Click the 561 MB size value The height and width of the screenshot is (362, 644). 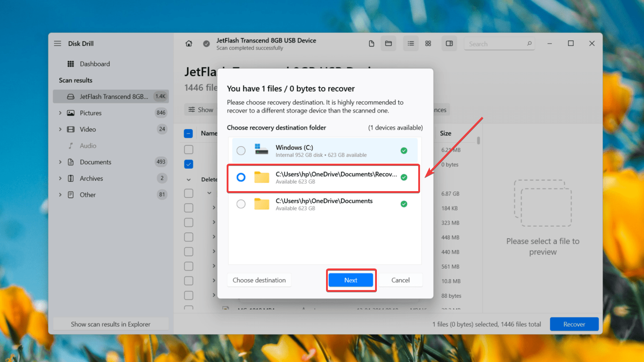click(x=450, y=267)
